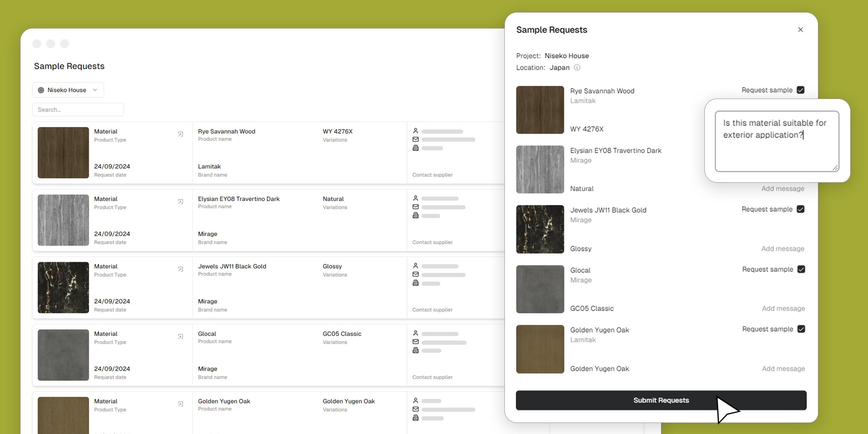
Task: Open external link icon in Glocal row
Action: (181, 336)
